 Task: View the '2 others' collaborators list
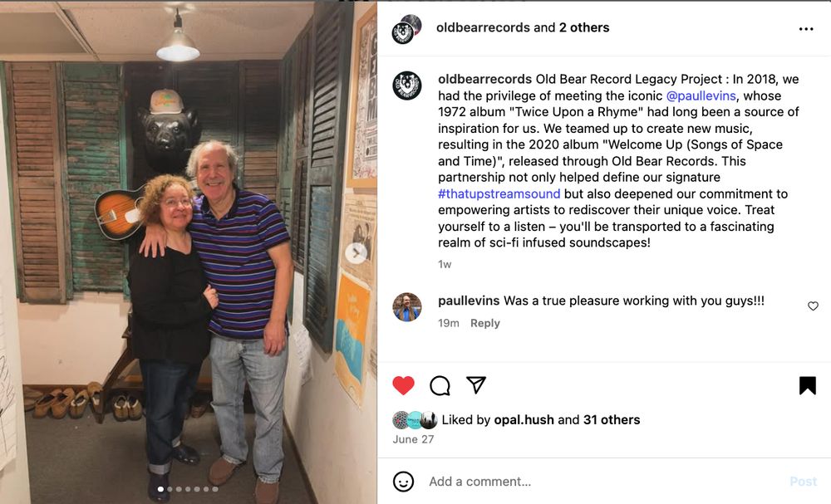584,27
